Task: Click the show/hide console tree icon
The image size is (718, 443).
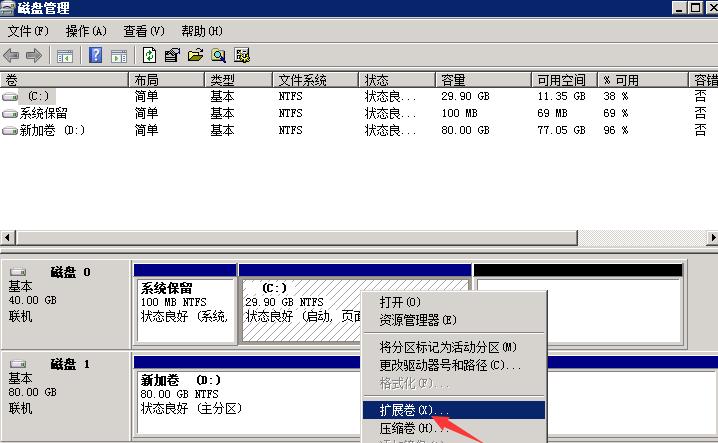Action: coord(65,56)
